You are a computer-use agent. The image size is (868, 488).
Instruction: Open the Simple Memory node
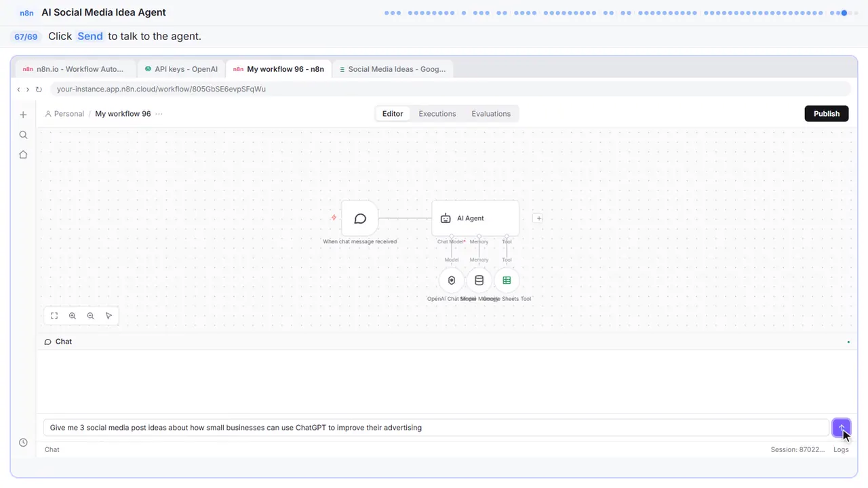click(479, 281)
